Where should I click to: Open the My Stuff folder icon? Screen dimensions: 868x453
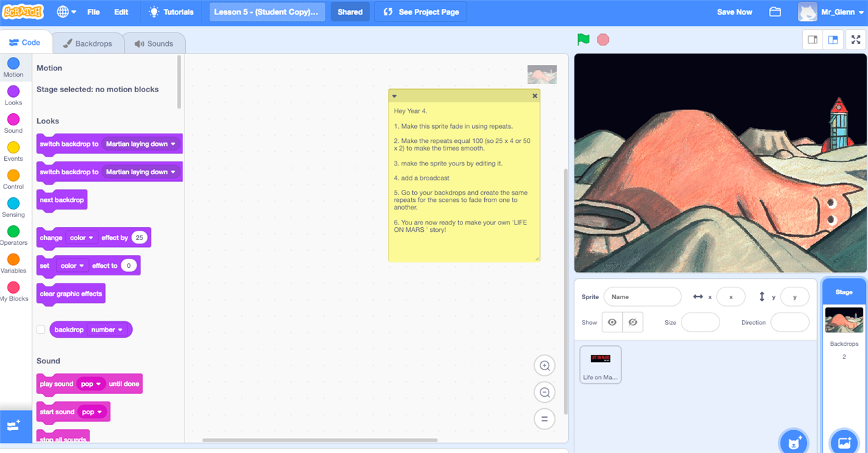coord(775,12)
